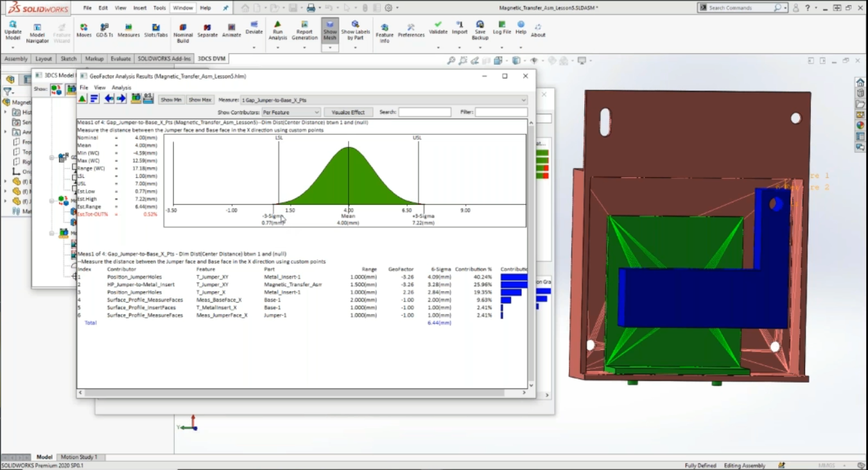Open the Tools menu
The height and width of the screenshot is (470, 868).
pyautogui.click(x=159, y=8)
